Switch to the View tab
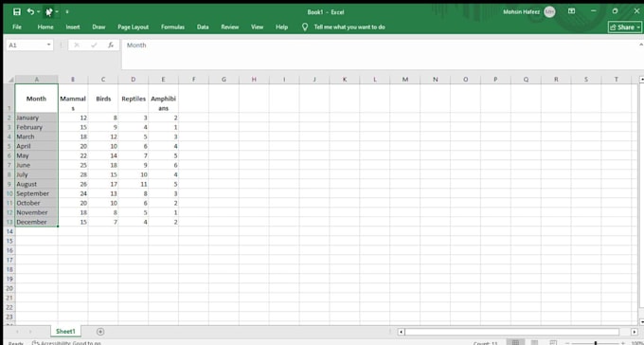 click(x=257, y=27)
